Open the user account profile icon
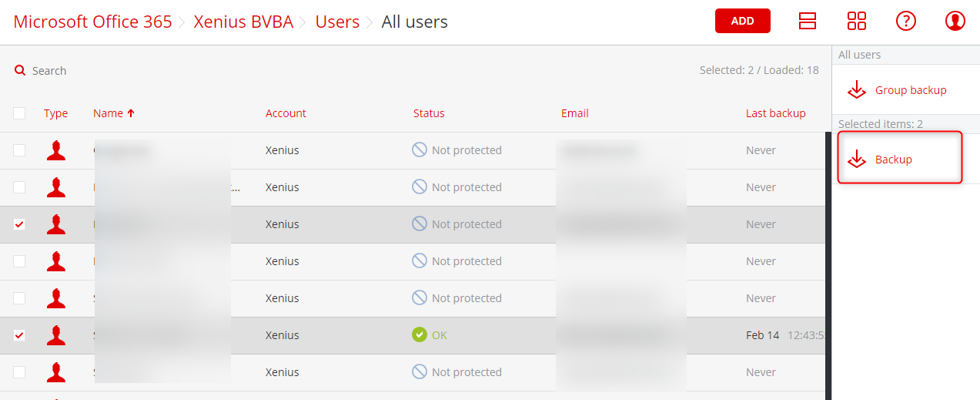The image size is (980, 400). pos(955,21)
